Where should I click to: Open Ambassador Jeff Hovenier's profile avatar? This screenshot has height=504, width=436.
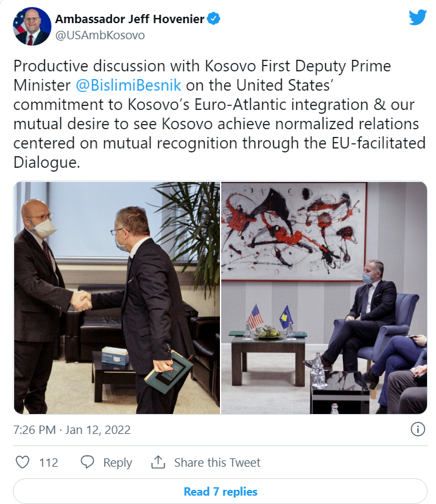click(x=32, y=26)
